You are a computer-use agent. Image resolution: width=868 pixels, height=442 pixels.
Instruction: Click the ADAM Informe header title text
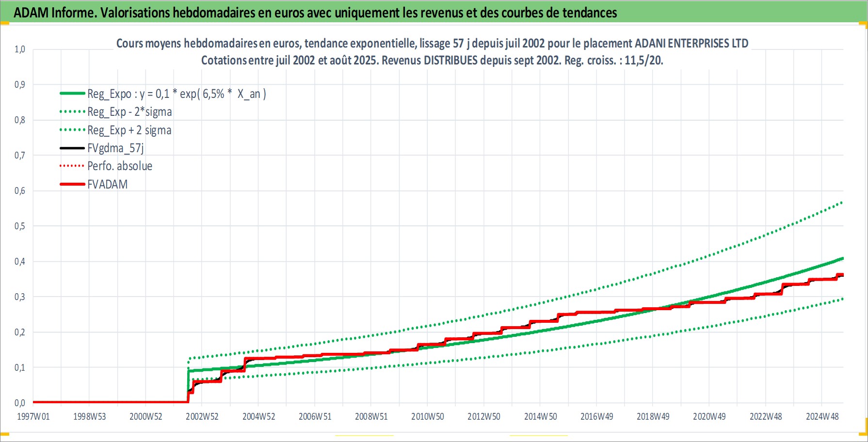315,13
